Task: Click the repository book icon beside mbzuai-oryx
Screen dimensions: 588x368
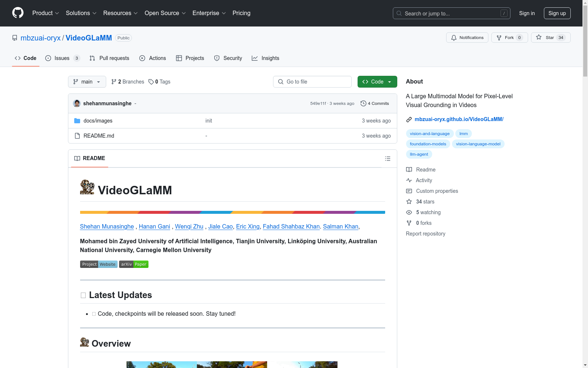Action: (15, 38)
